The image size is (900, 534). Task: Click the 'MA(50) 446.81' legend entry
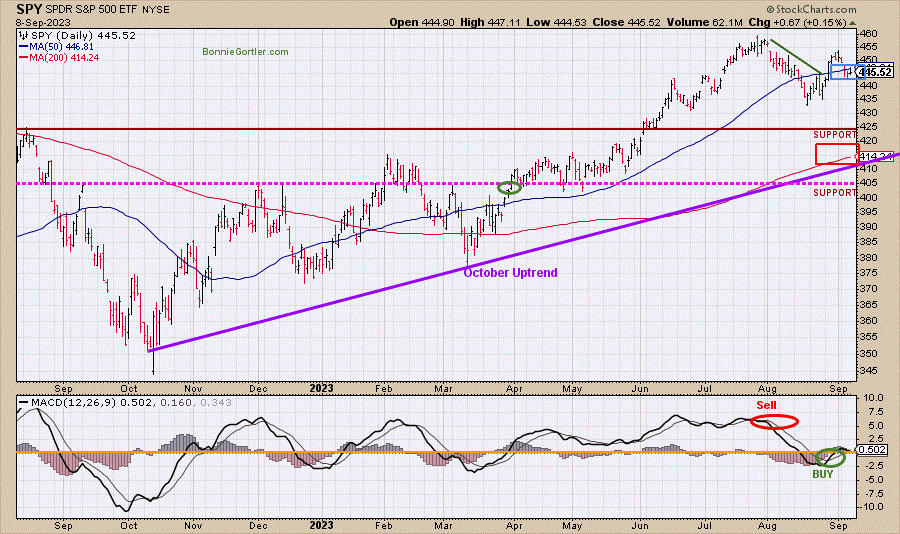click(x=56, y=47)
